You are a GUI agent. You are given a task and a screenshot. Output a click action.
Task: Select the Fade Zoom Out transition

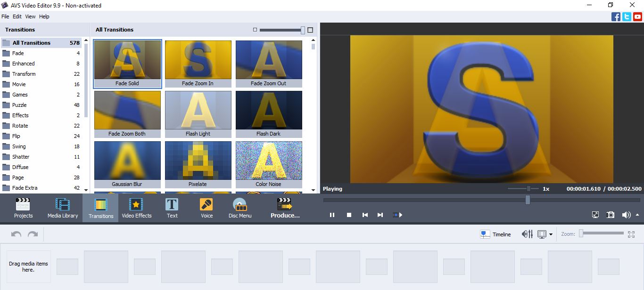[269, 64]
